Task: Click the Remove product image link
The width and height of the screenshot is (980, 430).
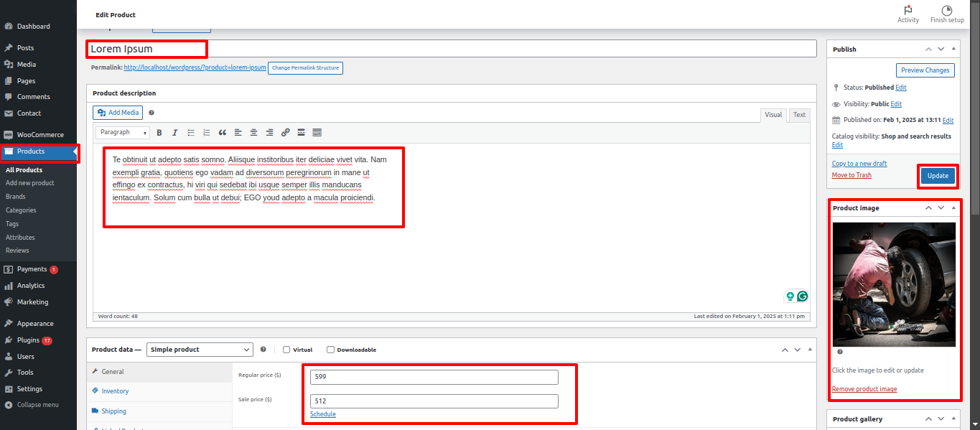Action: tap(864, 389)
